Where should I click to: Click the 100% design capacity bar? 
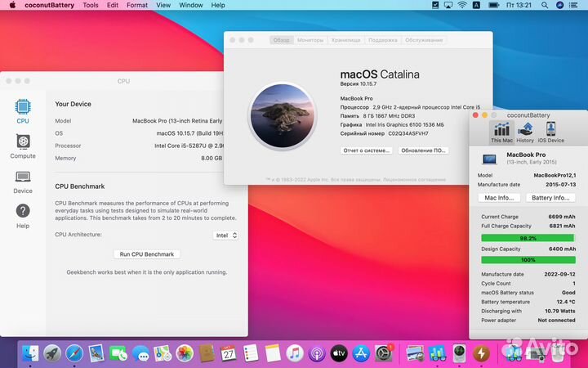click(x=528, y=260)
